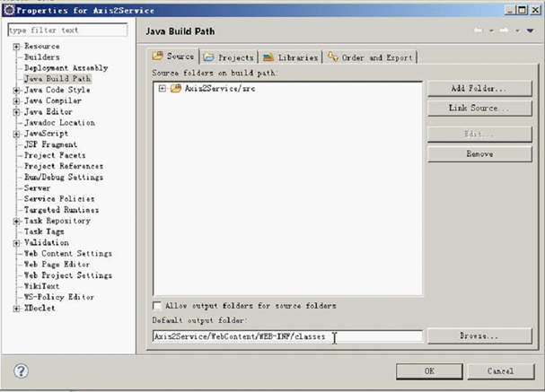
Task: Select Project References in the tree
Action: coord(64,166)
